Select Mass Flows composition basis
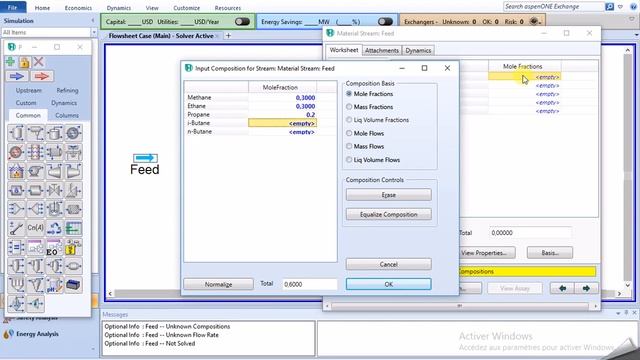The image size is (640, 360). (349, 146)
